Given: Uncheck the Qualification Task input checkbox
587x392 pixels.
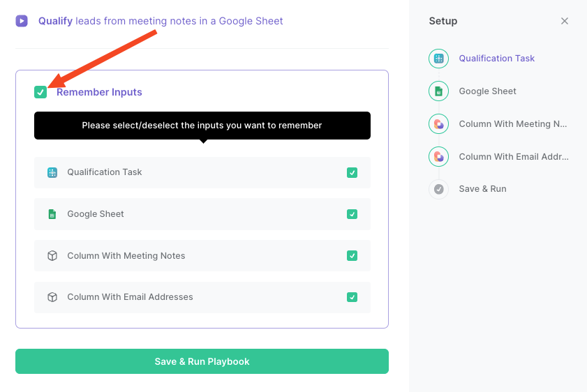Looking at the screenshot, I should coord(352,172).
